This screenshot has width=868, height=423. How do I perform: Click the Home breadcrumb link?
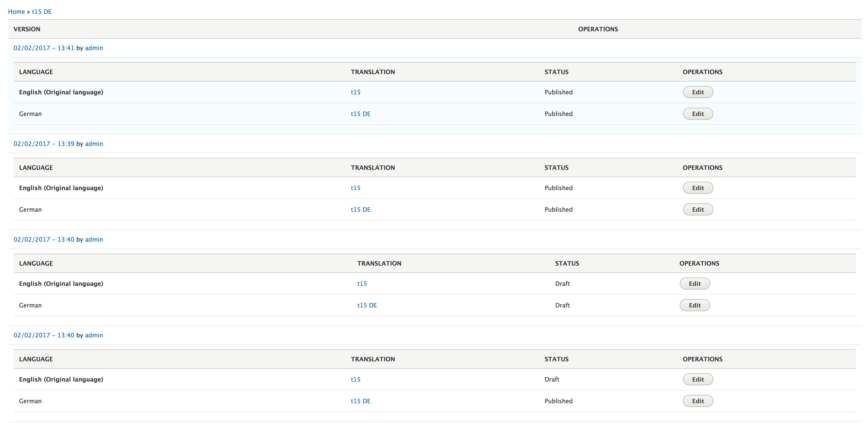coord(16,12)
